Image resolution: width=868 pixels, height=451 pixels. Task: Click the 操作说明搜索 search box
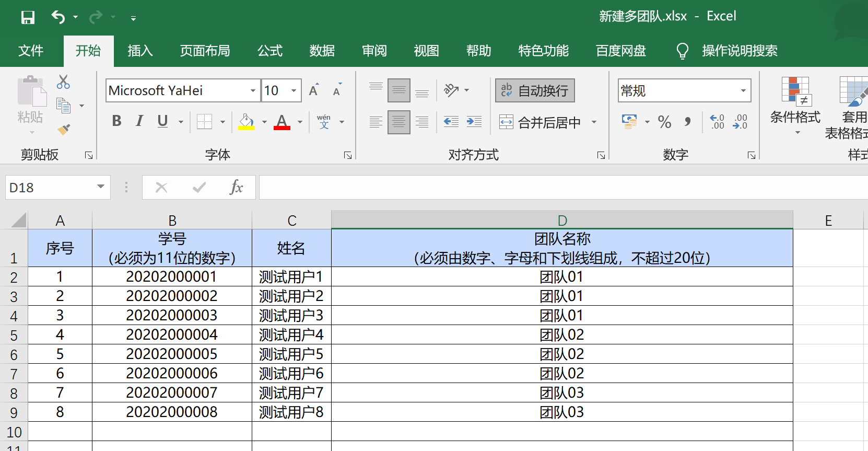coord(740,51)
